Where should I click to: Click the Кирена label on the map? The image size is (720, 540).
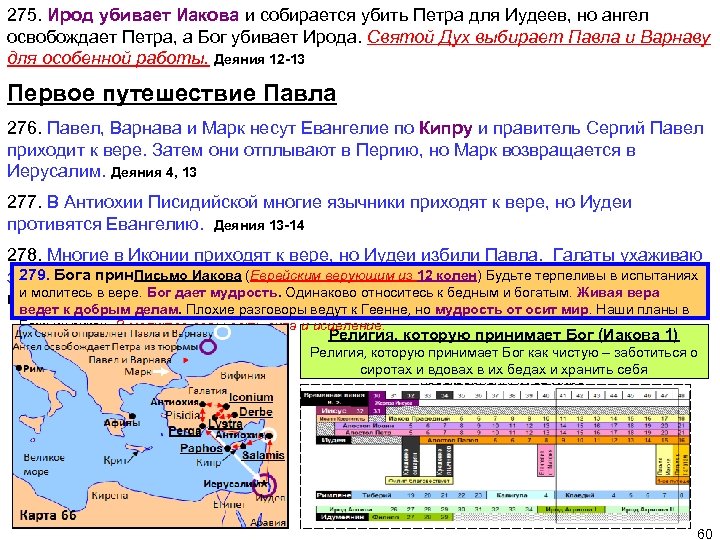pos(110,495)
